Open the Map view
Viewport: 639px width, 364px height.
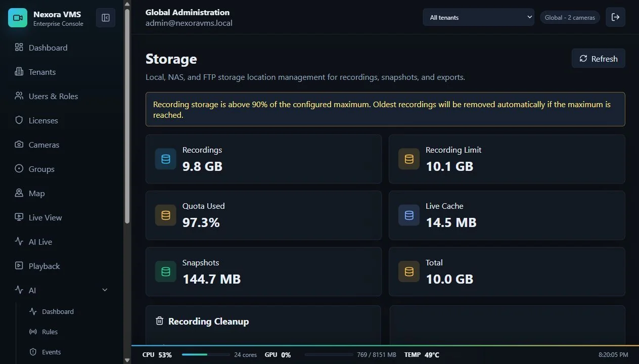pos(62,193)
